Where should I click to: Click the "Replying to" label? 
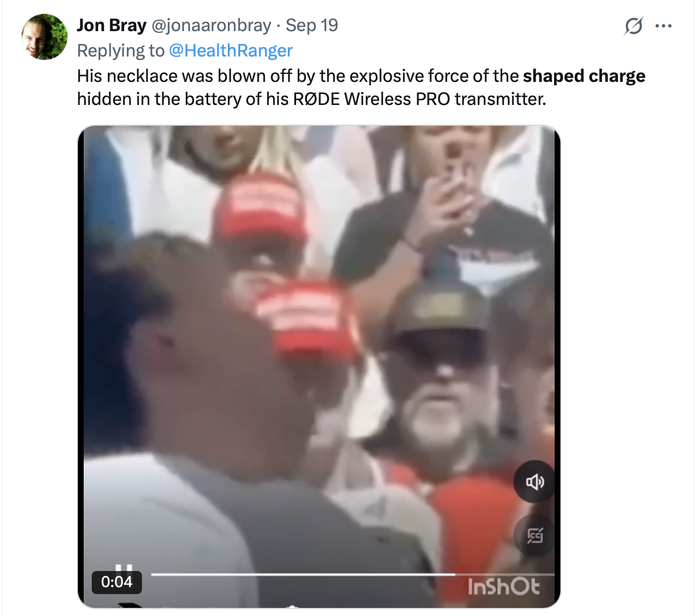(x=121, y=51)
